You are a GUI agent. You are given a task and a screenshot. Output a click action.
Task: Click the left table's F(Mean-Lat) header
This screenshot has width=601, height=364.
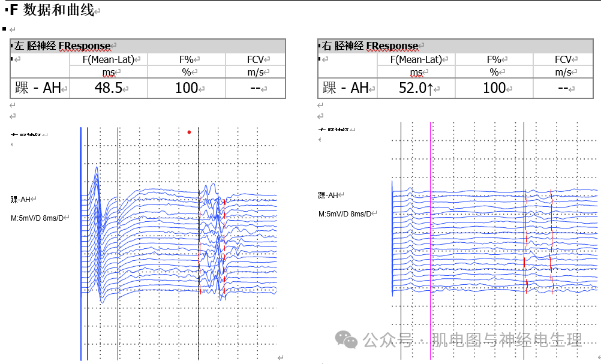109,59
